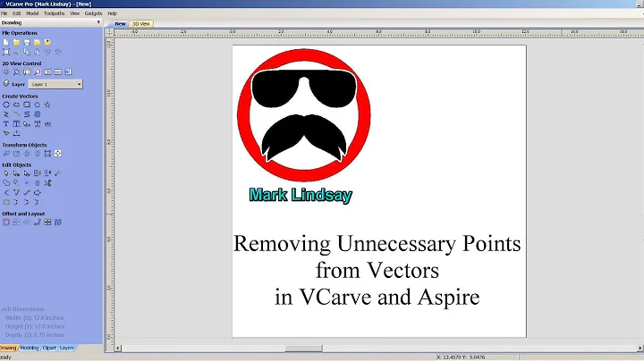Click the Distort Object icon in Transform Objects
The height and width of the screenshot is (361, 644).
pyautogui.click(x=47, y=154)
